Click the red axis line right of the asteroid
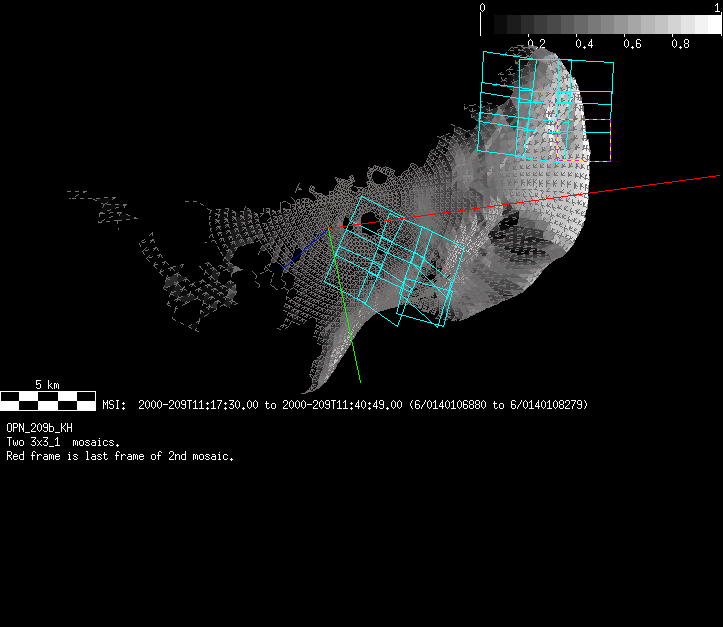This screenshot has width=723, height=627. pos(650,186)
